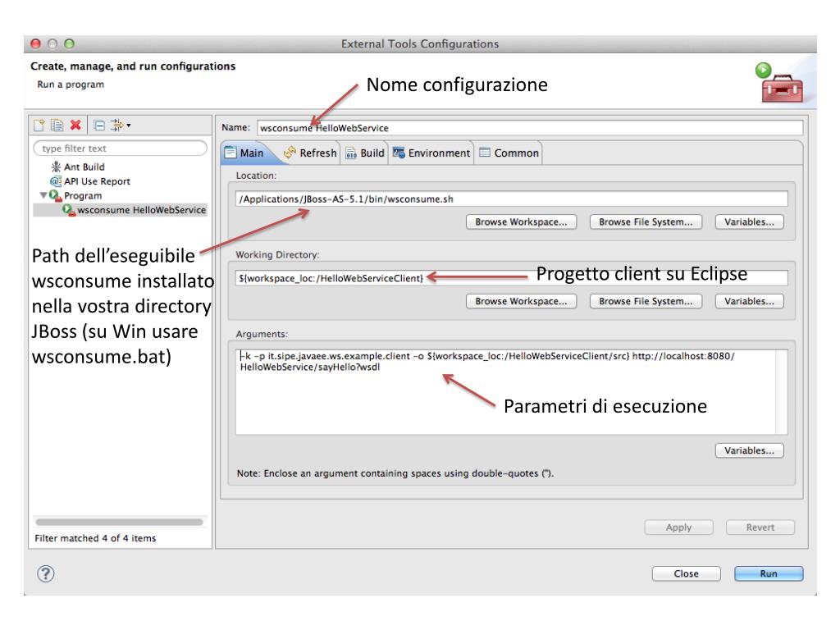
Task: Click the horizontal scrollbar in configurations list
Action: (119, 522)
